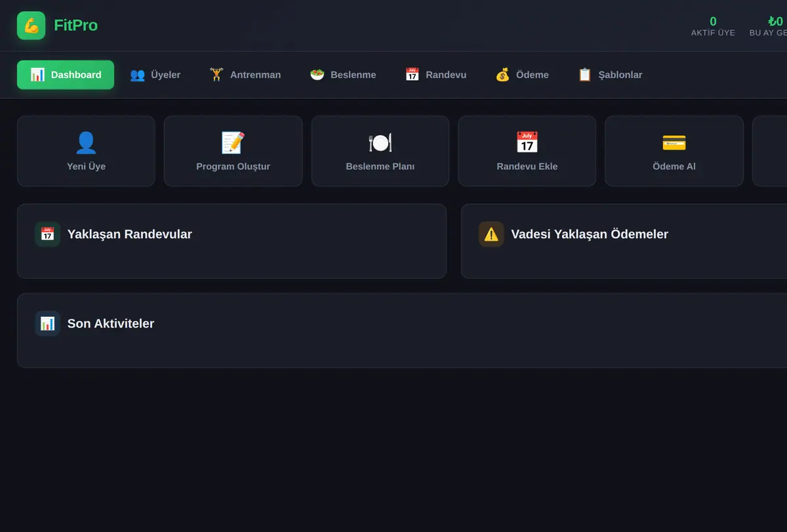The height and width of the screenshot is (532, 787).
Task: Switch to the Şablonlar tab
Action: (610, 75)
